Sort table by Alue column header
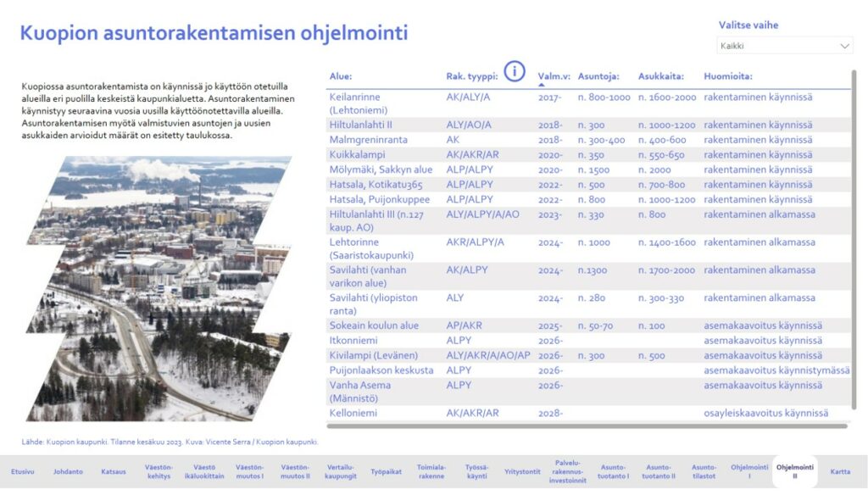The width and height of the screenshot is (868, 495). coord(340,76)
